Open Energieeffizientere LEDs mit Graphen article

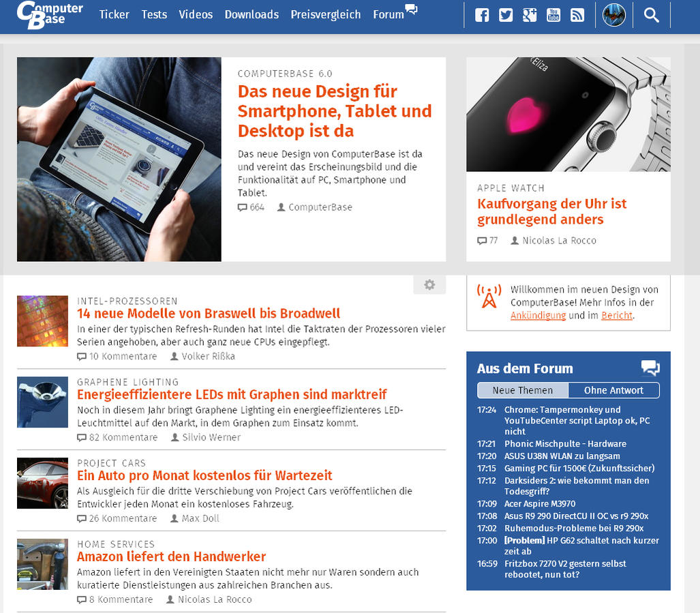pos(232,395)
